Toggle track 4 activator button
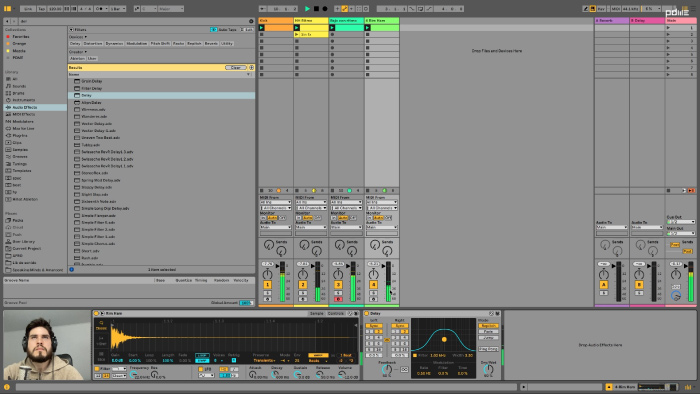The width and height of the screenshot is (700, 394). coord(373,285)
